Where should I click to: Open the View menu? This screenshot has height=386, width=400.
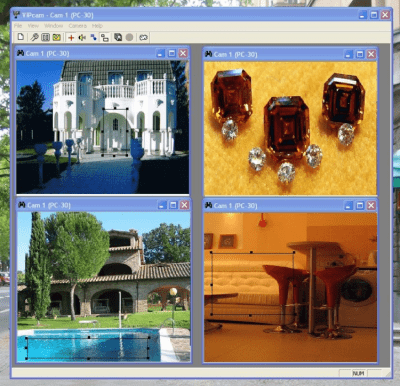point(33,26)
